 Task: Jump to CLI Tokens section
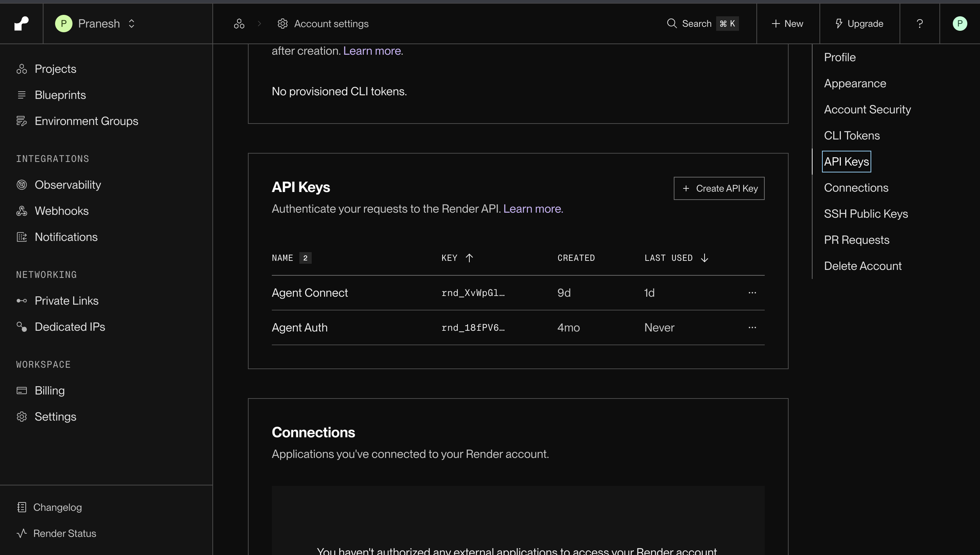(x=852, y=136)
